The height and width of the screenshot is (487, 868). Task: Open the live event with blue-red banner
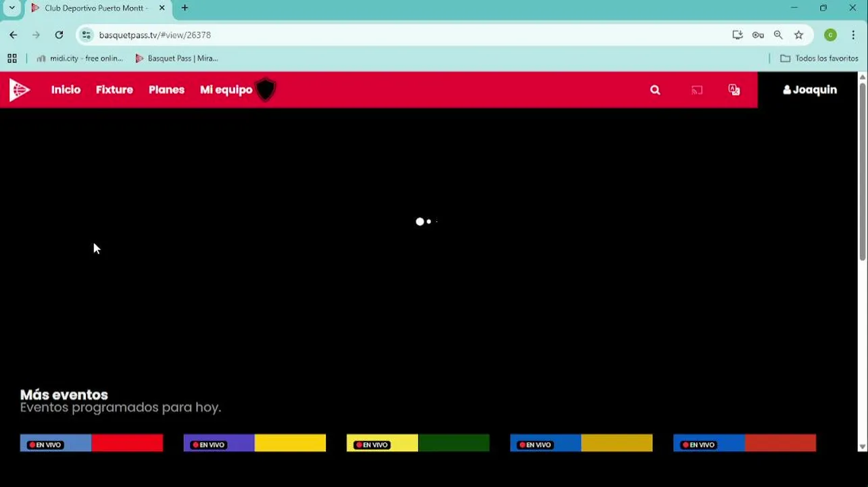[x=91, y=443]
